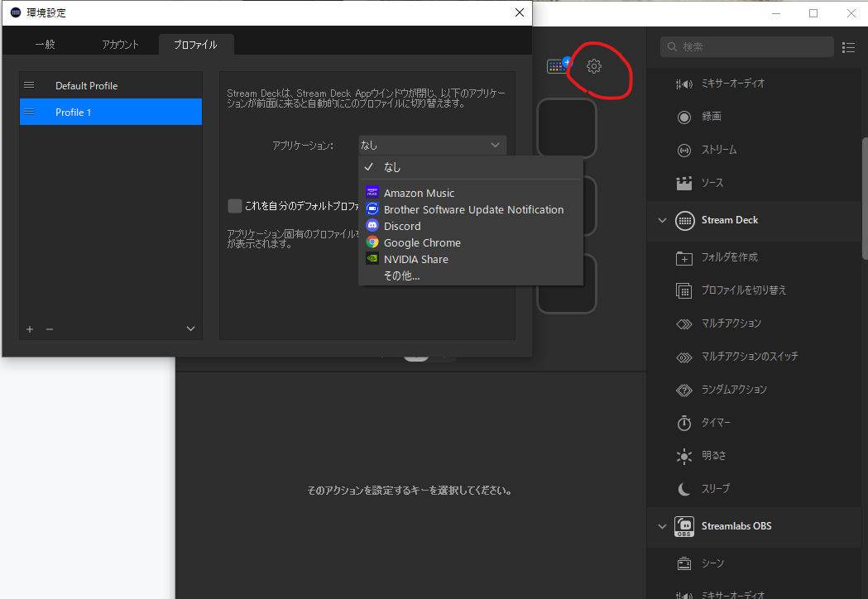The width and height of the screenshot is (868, 599).
Task: Select the マルチアクション icon
Action: (684, 323)
